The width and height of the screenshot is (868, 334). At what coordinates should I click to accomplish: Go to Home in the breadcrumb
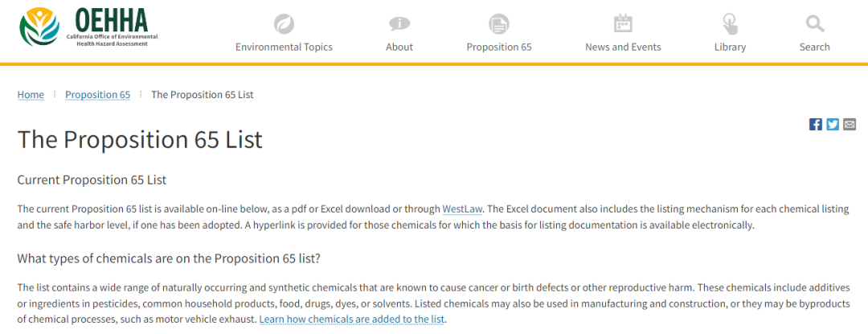31,95
